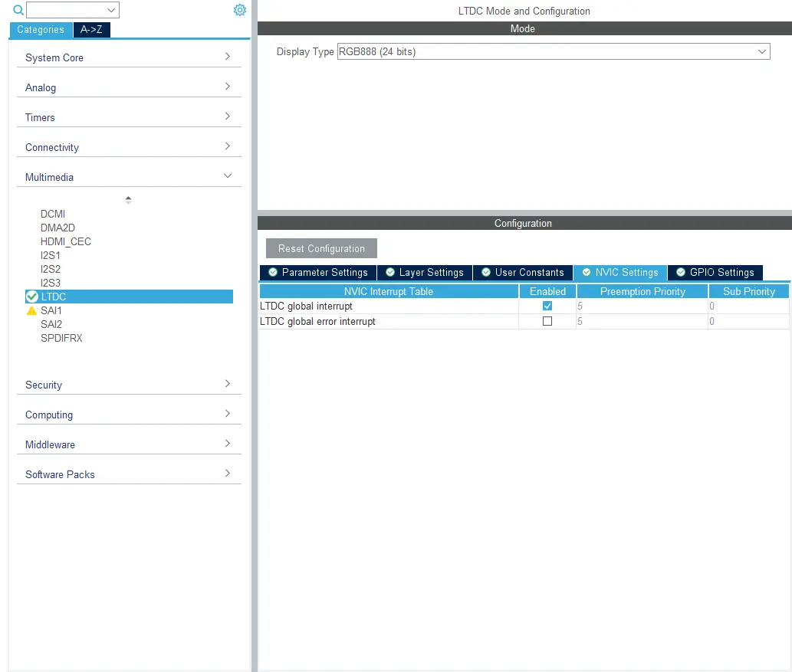Open the User Constants tab
Screen dimensions: 792x672
523,273
